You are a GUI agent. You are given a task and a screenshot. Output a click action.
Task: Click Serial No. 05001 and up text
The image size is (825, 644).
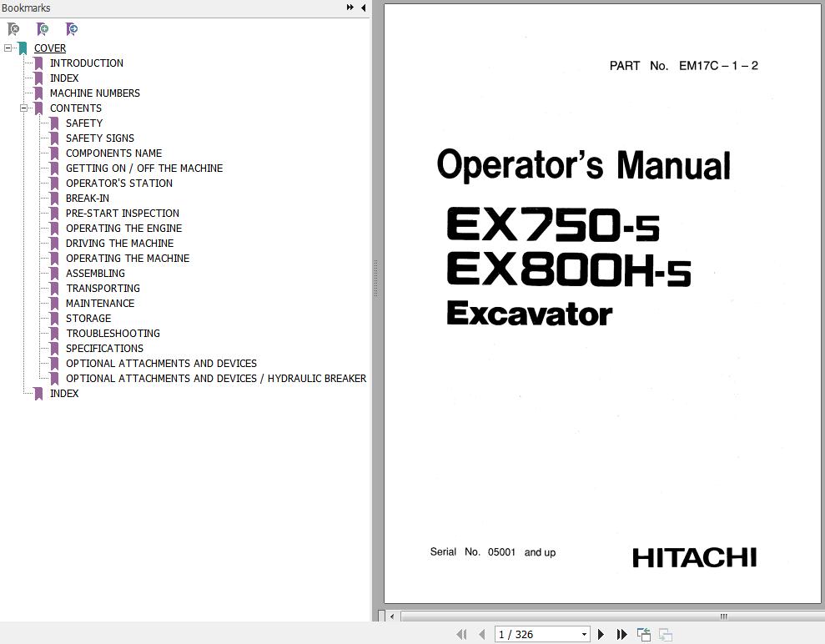point(492,552)
